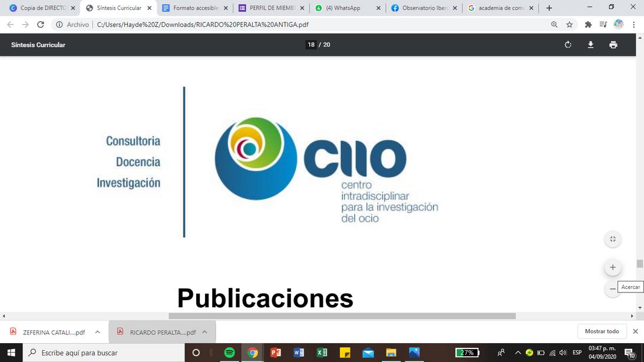Viewport: 644px width, 362px height.
Task: Expand options for ZEFERINA CATALI download
Action: (x=97, y=332)
